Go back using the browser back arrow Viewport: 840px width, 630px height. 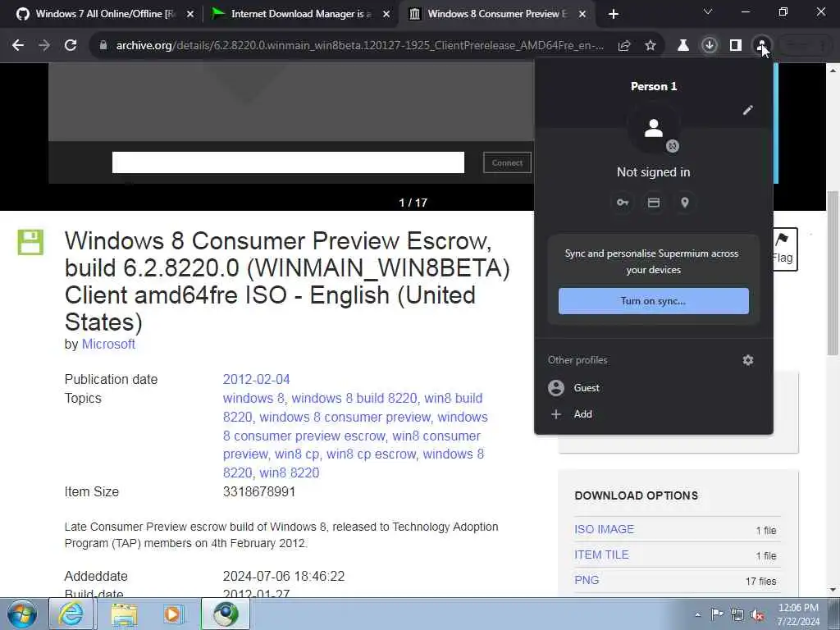tap(18, 46)
